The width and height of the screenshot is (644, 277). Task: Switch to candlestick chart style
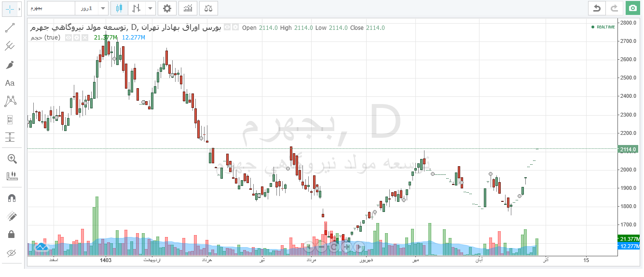[x=120, y=8]
